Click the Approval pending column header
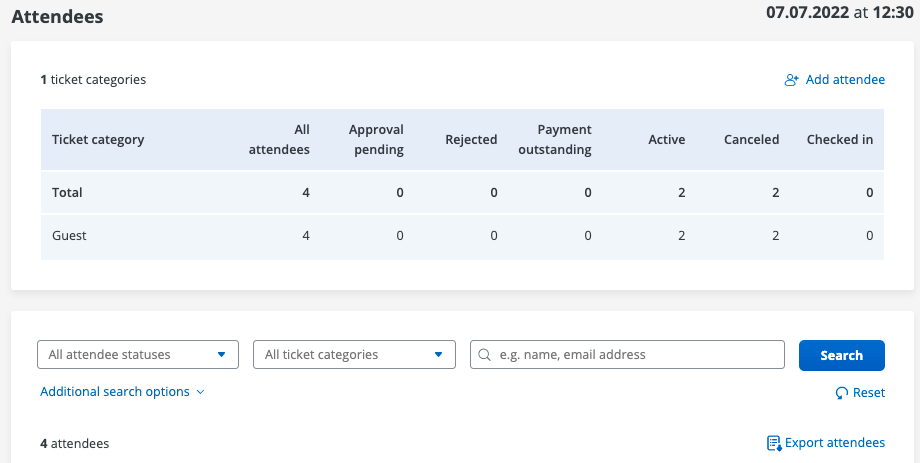The height and width of the screenshot is (463, 920). [x=376, y=140]
